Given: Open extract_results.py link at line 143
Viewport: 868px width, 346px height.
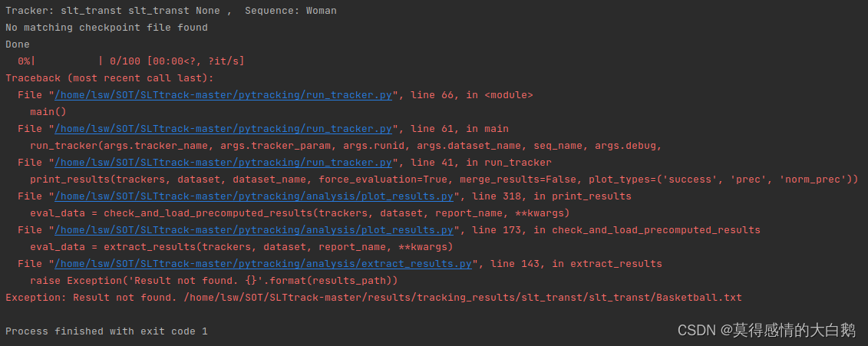Looking at the screenshot, I should click(263, 264).
